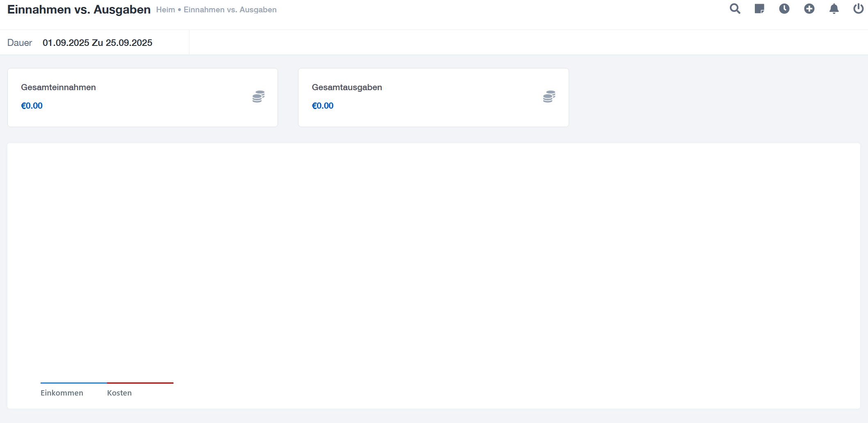The height and width of the screenshot is (423, 868).
Task: Open the search icon in header
Action: pyautogui.click(x=735, y=9)
